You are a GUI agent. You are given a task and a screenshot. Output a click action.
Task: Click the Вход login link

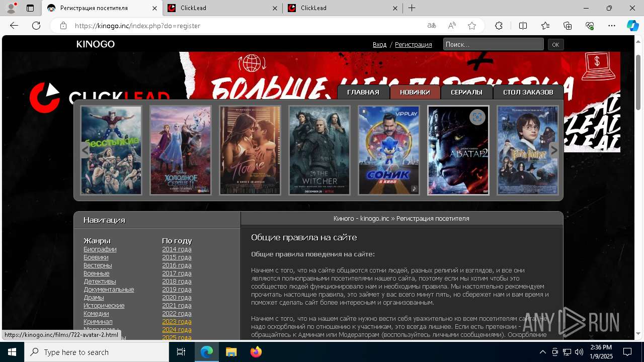[379, 44]
